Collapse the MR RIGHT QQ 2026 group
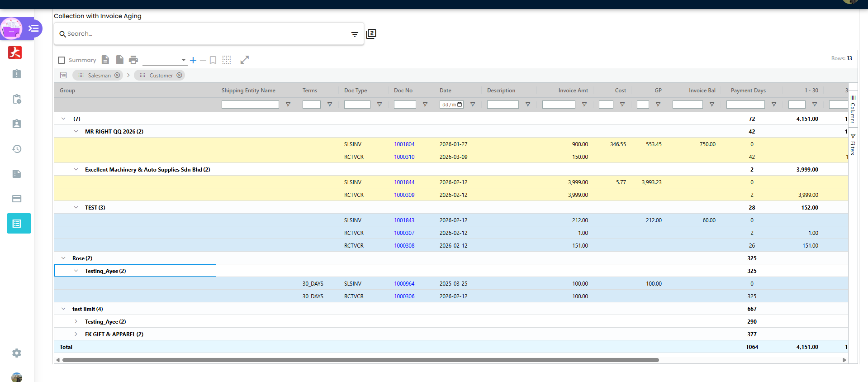868x382 pixels. coord(76,131)
